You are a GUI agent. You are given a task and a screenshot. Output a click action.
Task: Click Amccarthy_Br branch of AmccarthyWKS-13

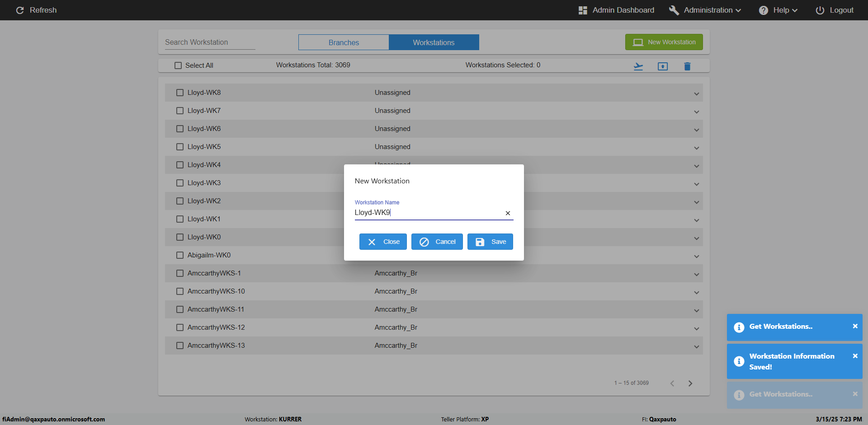click(396, 346)
